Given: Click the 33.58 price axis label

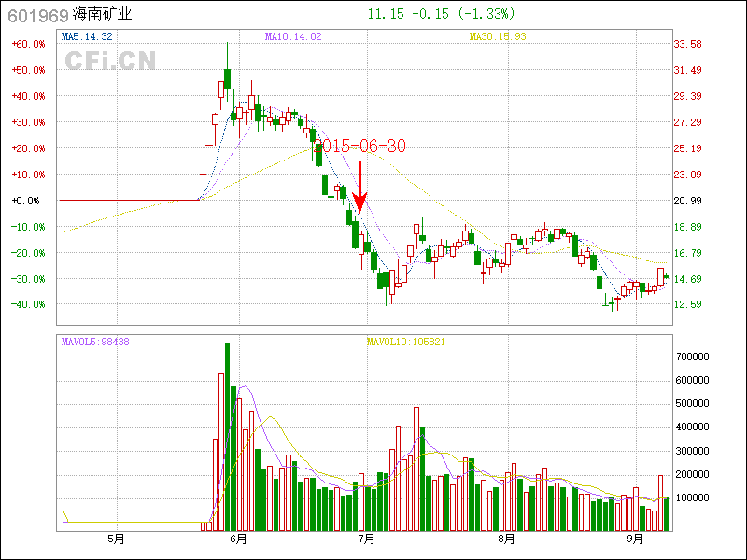Looking at the screenshot, I should (x=688, y=44).
